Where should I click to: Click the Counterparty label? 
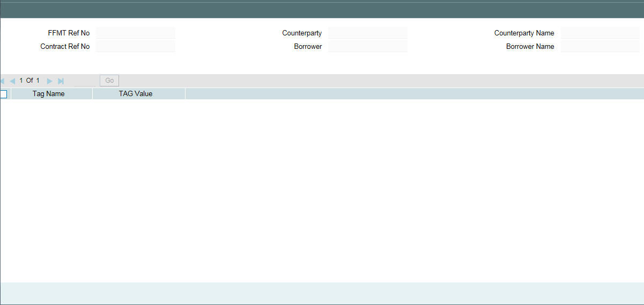click(302, 33)
